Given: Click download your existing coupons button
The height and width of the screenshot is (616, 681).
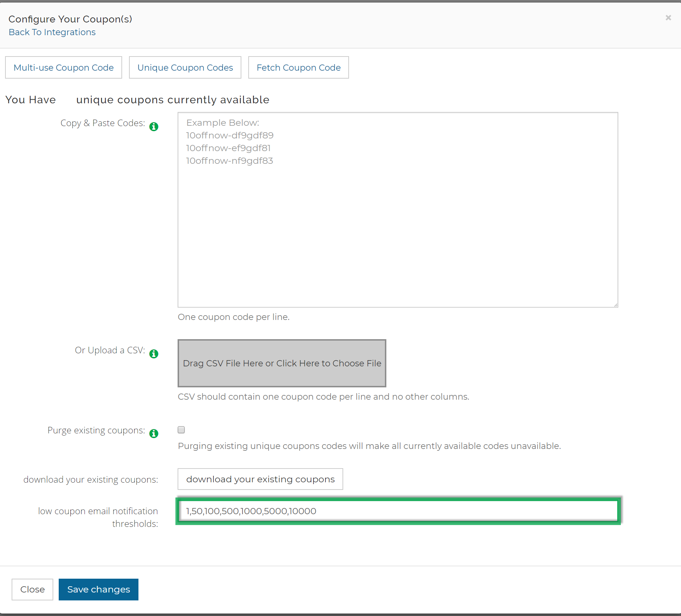Looking at the screenshot, I should [x=260, y=479].
